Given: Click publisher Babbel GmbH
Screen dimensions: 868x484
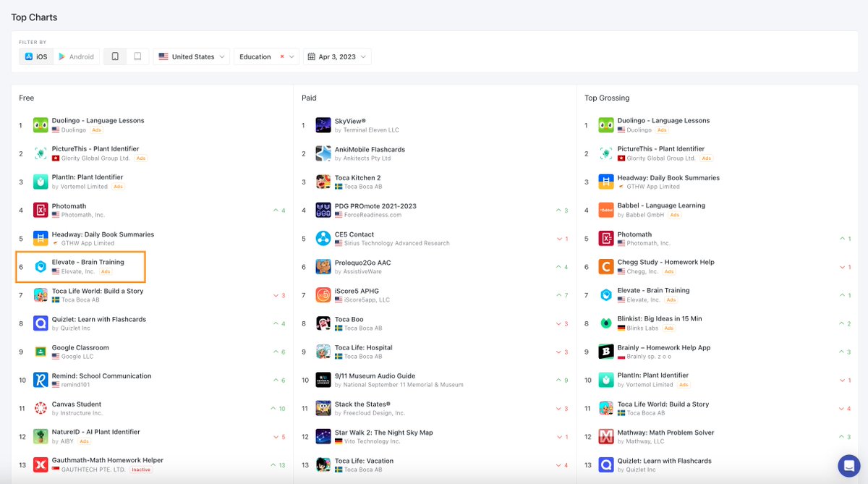Looking at the screenshot, I should 645,215.
